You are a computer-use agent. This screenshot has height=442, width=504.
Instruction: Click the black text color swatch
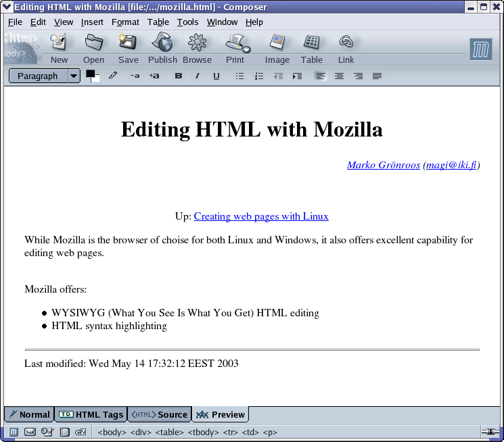[90, 74]
